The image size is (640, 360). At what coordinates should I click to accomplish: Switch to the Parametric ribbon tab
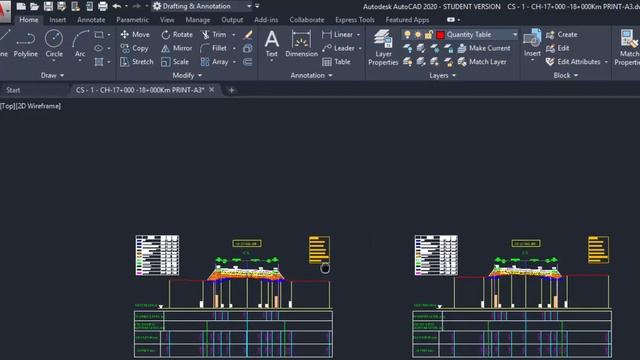pos(132,20)
